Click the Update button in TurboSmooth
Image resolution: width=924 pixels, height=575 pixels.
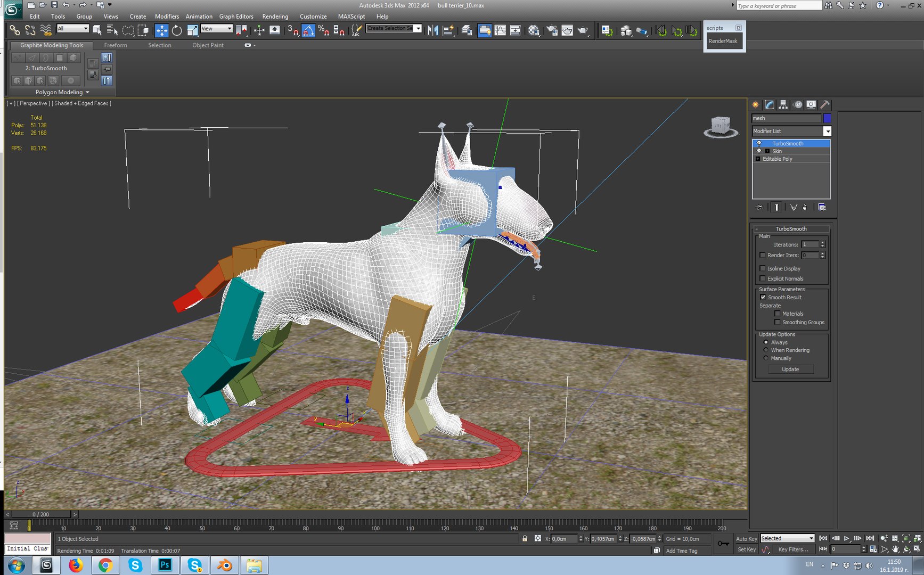[790, 369]
